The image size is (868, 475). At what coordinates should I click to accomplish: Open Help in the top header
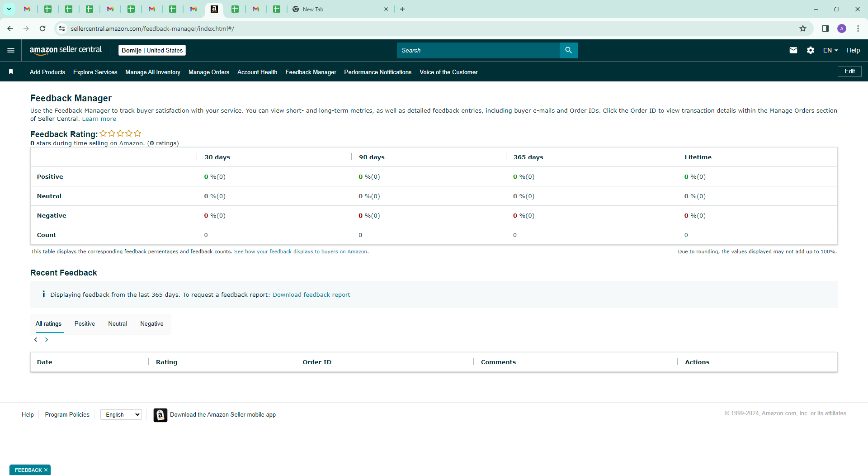853,50
